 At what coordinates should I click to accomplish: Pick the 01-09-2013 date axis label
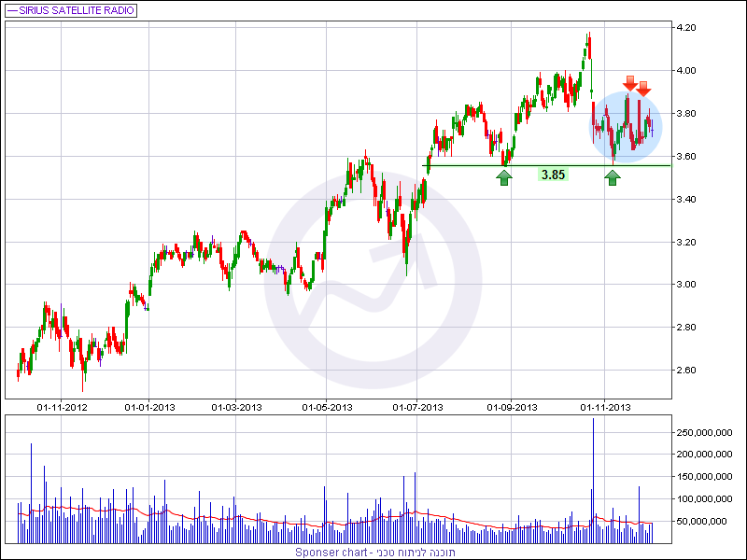(512, 408)
